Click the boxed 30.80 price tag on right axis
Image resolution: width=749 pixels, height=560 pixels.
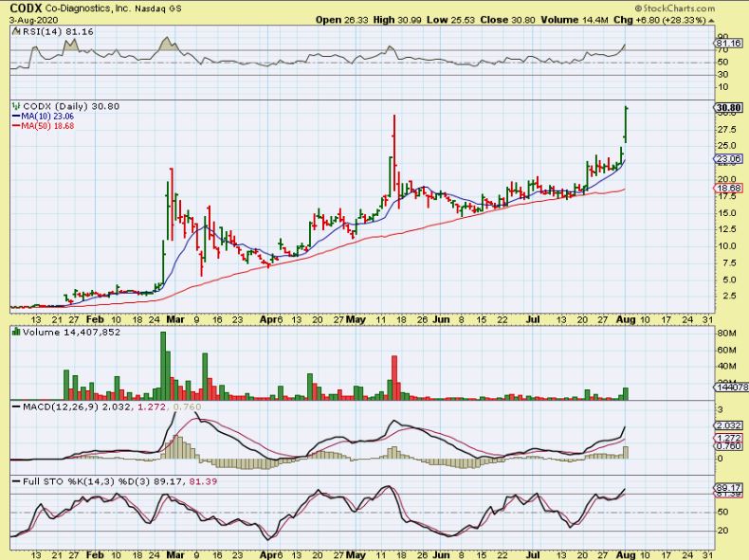pyautogui.click(x=728, y=108)
